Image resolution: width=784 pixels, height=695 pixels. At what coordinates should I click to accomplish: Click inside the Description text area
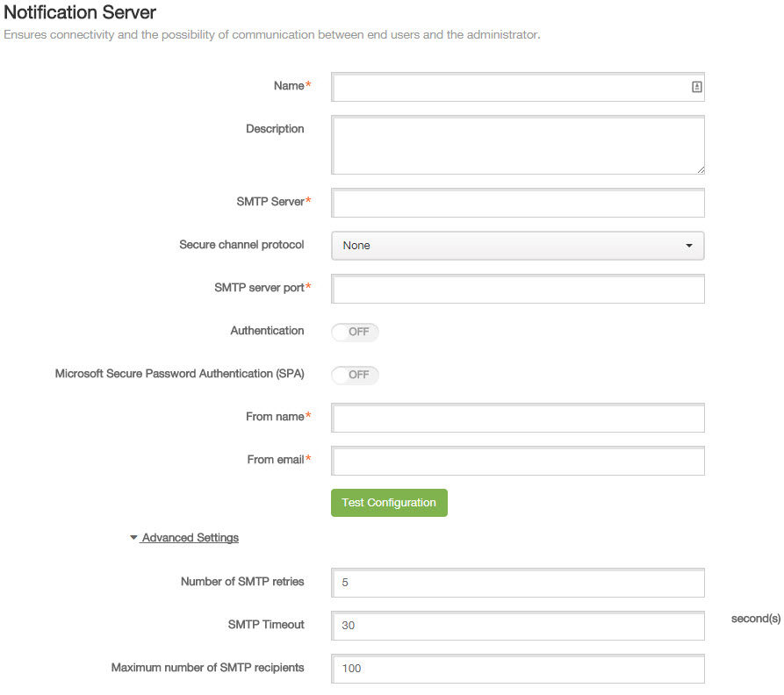point(517,145)
